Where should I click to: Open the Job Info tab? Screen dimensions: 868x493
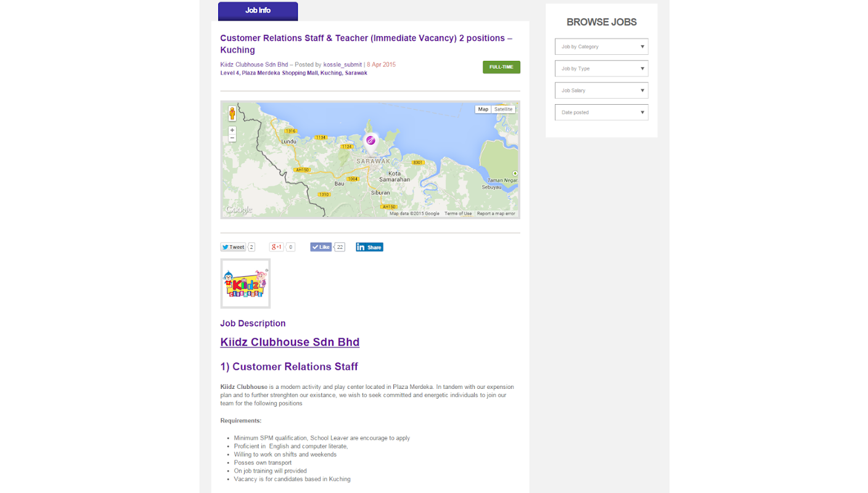(258, 10)
